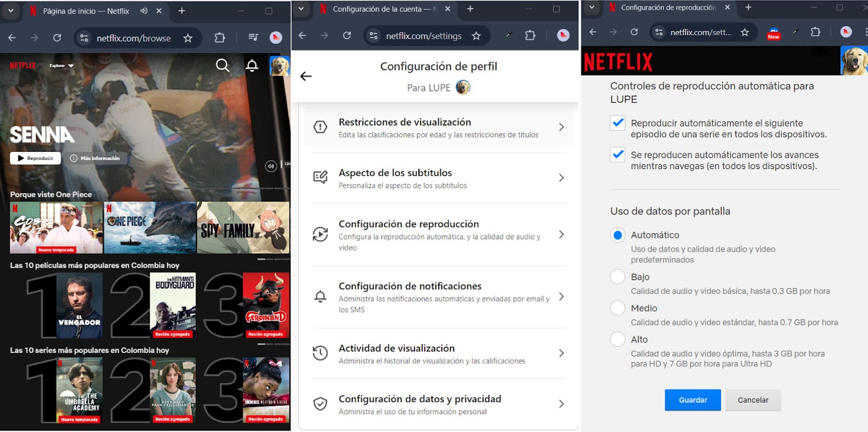Mute the Página de inicio tab audio
This screenshot has width=868, height=432.
(144, 11)
